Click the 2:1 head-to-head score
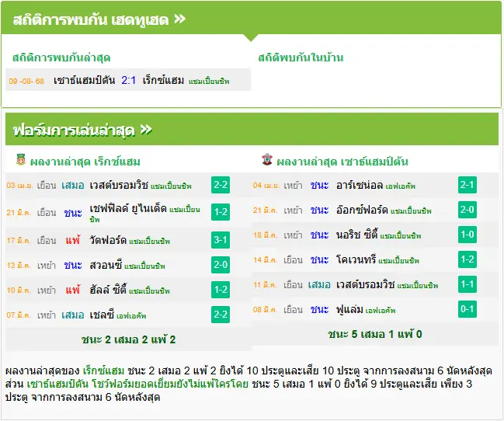The width and height of the screenshot is (504, 421). pos(129,80)
